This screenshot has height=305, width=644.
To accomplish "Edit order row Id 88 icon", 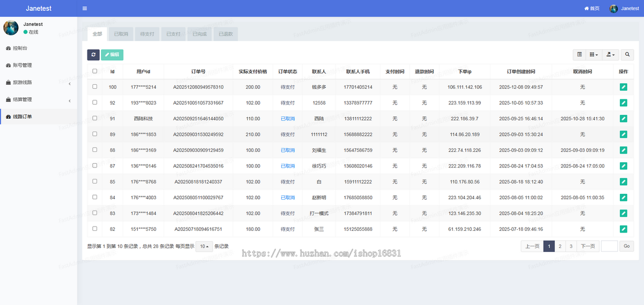I will point(623,150).
